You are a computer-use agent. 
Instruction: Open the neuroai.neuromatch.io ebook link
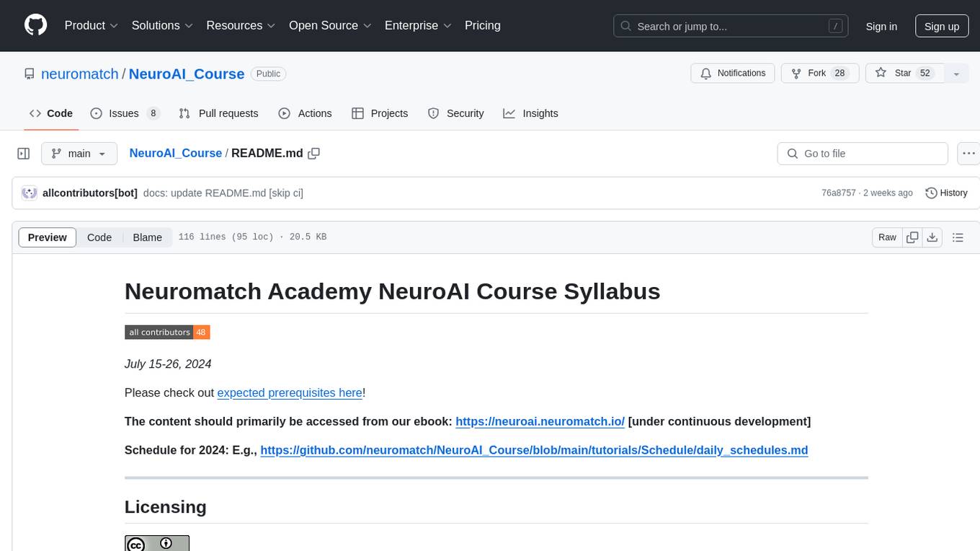pyautogui.click(x=540, y=422)
